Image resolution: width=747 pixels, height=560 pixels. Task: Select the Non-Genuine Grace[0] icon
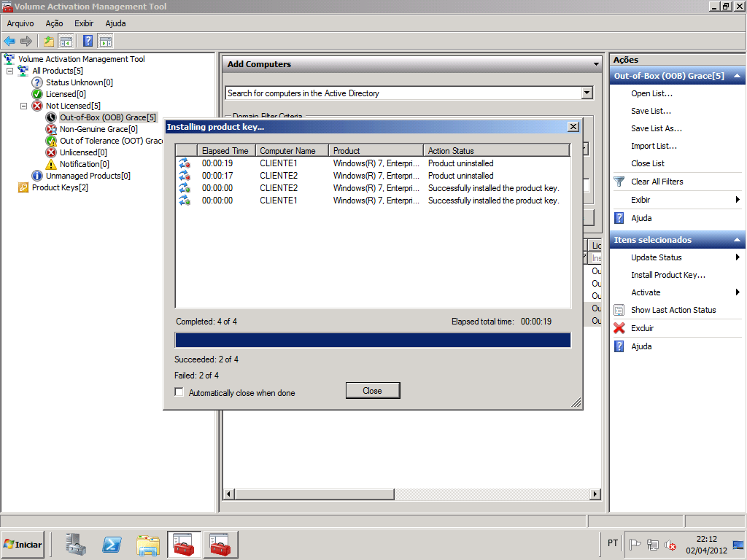pos(51,129)
